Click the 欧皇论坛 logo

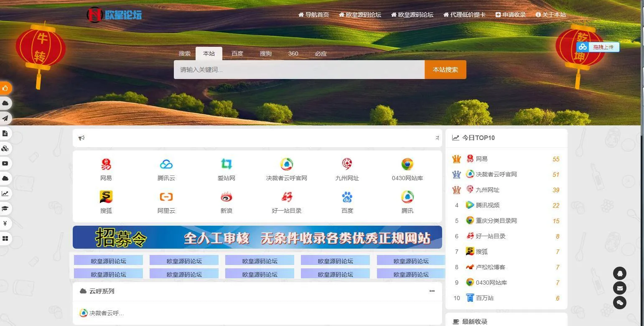pyautogui.click(x=114, y=15)
